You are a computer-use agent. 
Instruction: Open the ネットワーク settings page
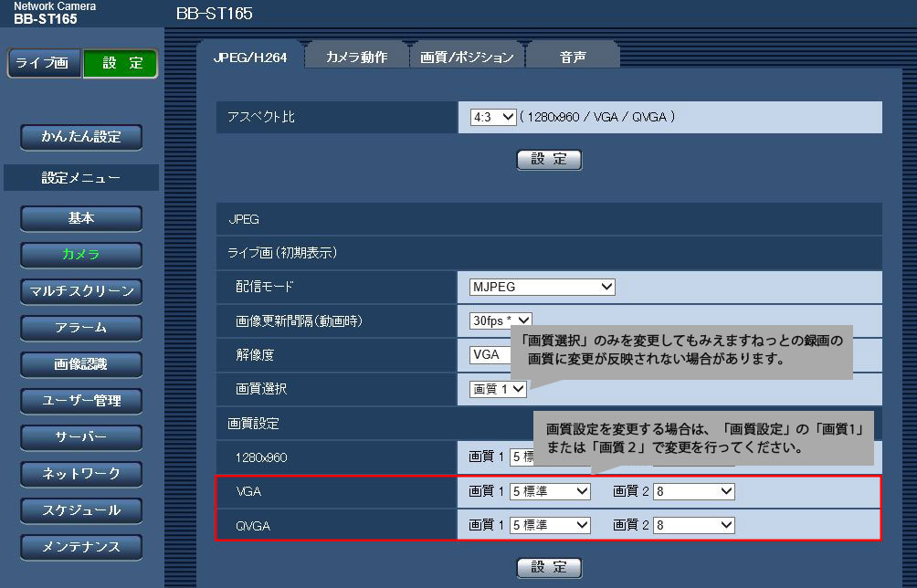click(x=81, y=474)
